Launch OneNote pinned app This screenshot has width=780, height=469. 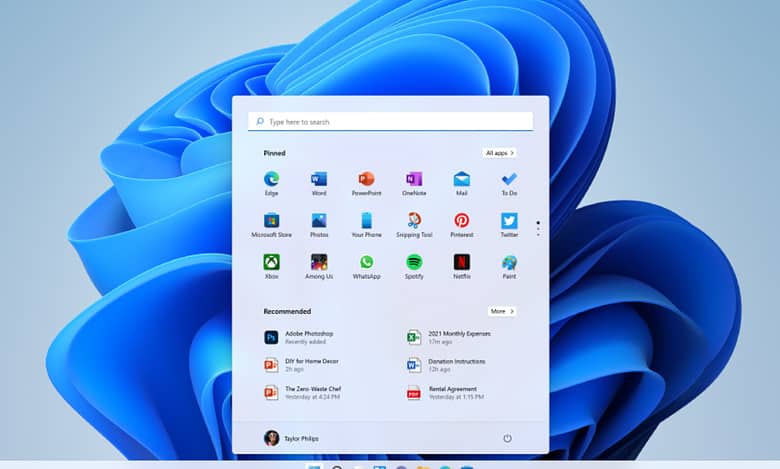tap(414, 183)
